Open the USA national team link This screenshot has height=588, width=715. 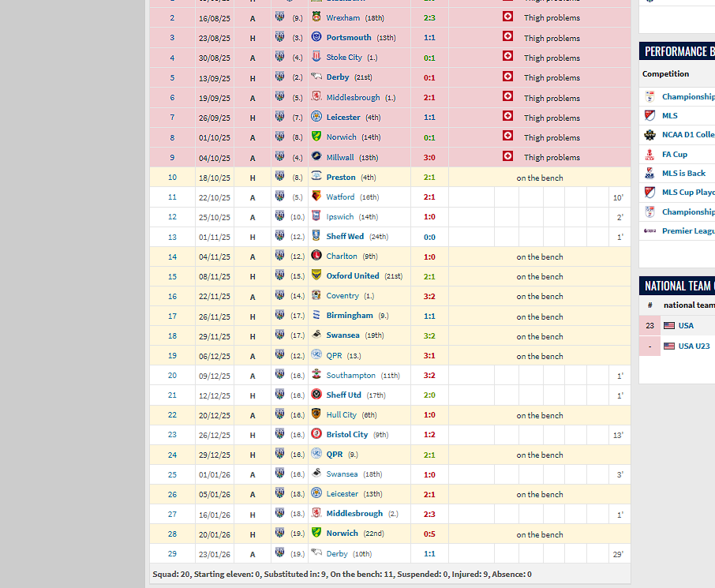point(685,325)
